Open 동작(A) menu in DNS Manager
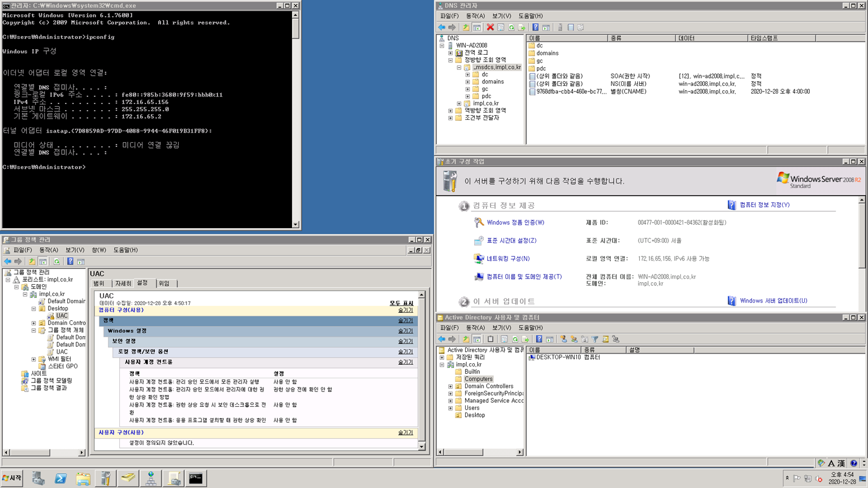The width and height of the screenshot is (868, 488). (475, 16)
